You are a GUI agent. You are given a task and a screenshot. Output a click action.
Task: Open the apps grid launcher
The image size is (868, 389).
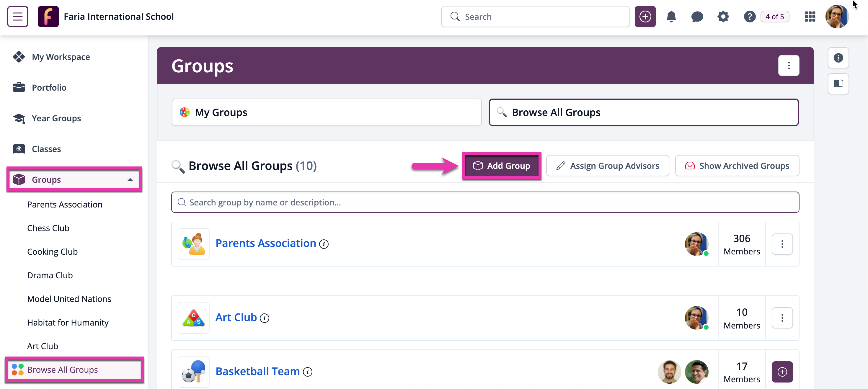point(810,17)
